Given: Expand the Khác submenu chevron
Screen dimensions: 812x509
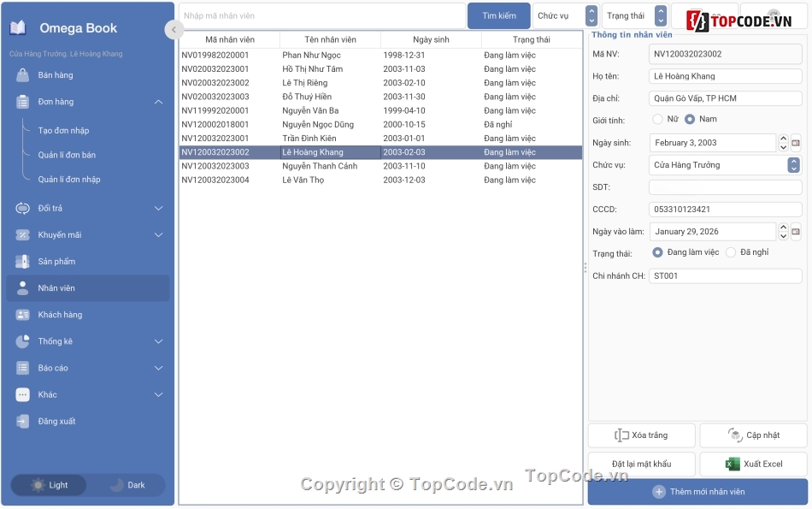Looking at the screenshot, I should pyautogui.click(x=158, y=395).
